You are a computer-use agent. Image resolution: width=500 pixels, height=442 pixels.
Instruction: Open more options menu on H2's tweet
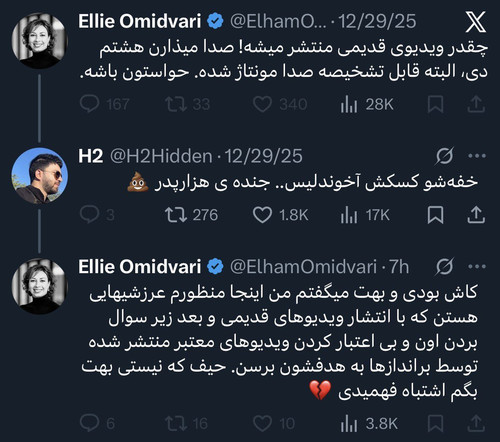tap(477, 156)
